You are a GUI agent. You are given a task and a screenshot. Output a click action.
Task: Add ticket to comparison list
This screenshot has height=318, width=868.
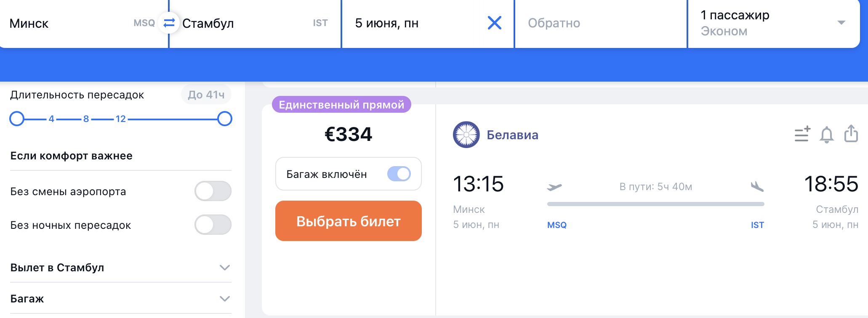[802, 135]
